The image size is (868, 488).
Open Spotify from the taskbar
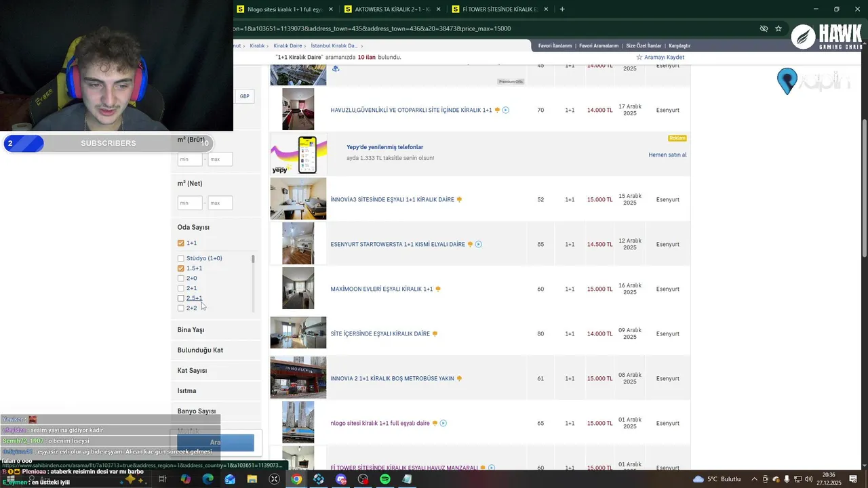pos(384,479)
